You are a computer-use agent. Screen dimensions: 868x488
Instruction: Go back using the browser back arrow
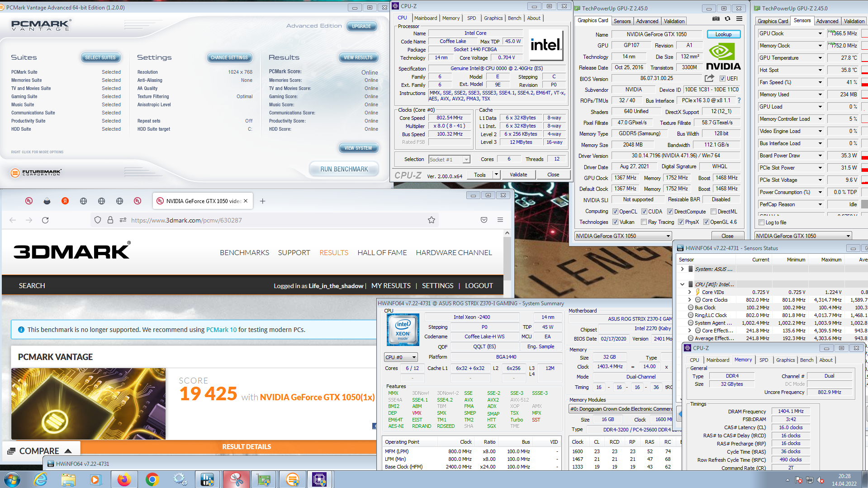click(x=13, y=220)
